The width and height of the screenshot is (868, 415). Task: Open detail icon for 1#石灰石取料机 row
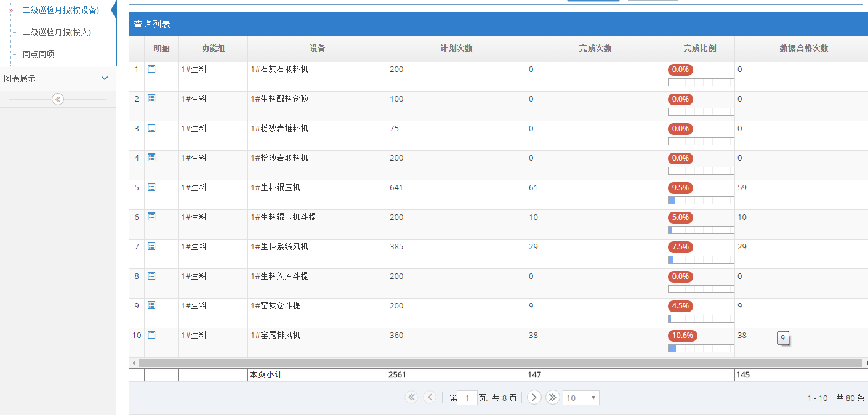[151, 69]
